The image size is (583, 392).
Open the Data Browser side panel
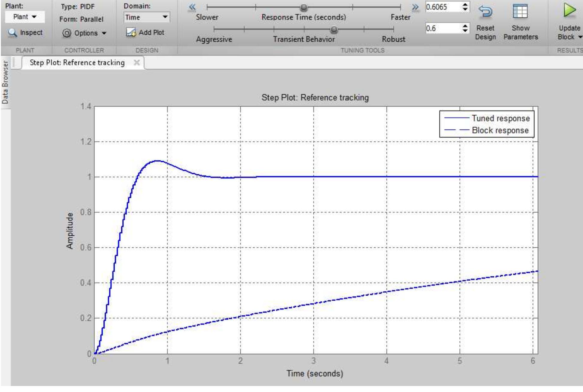coord(5,82)
